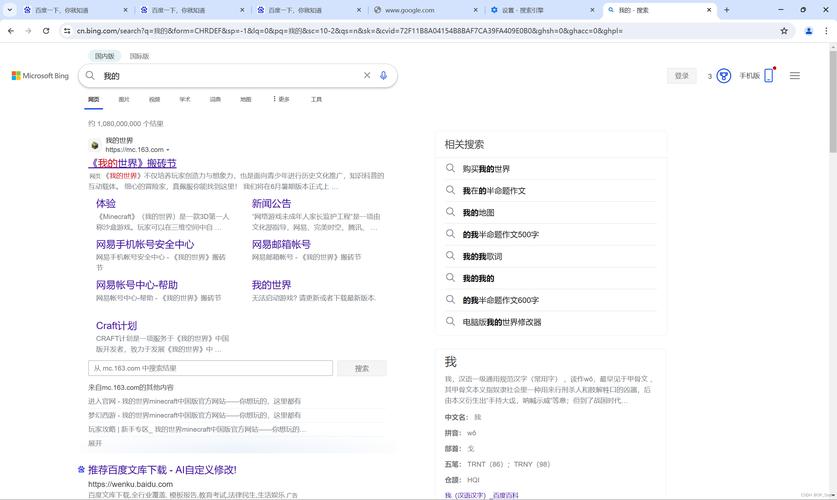The height and width of the screenshot is (500, 837).
Task: Expand the mc.163.com URL dropdown arrow
Action: [168, 150]
